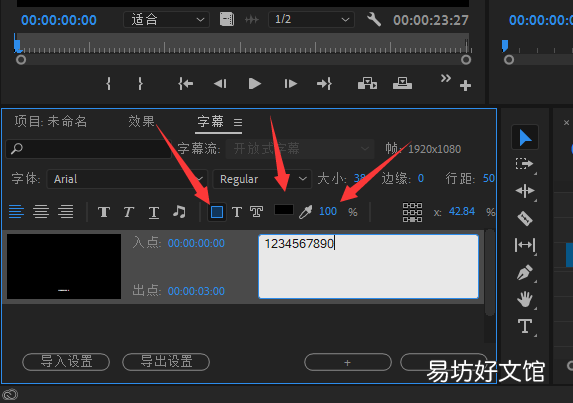Open the Arial font dropdown
Viewport: 573px width, 403px height.
click(127, 179)
